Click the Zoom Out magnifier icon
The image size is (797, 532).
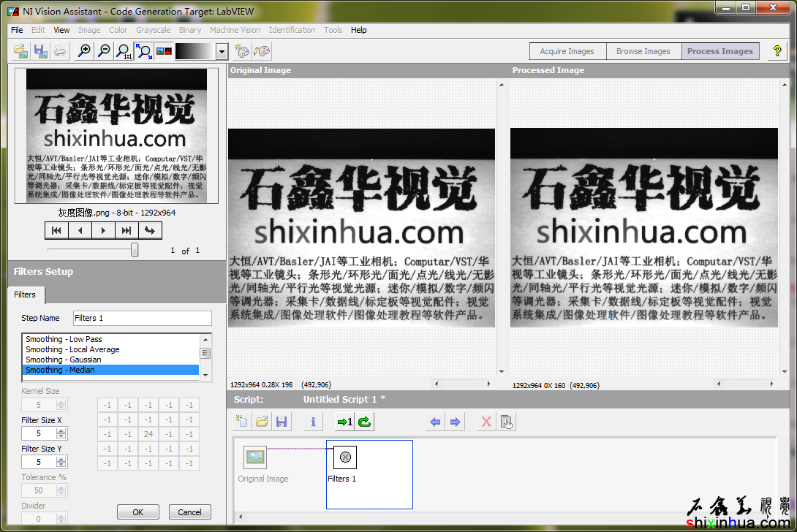(104, 51)
